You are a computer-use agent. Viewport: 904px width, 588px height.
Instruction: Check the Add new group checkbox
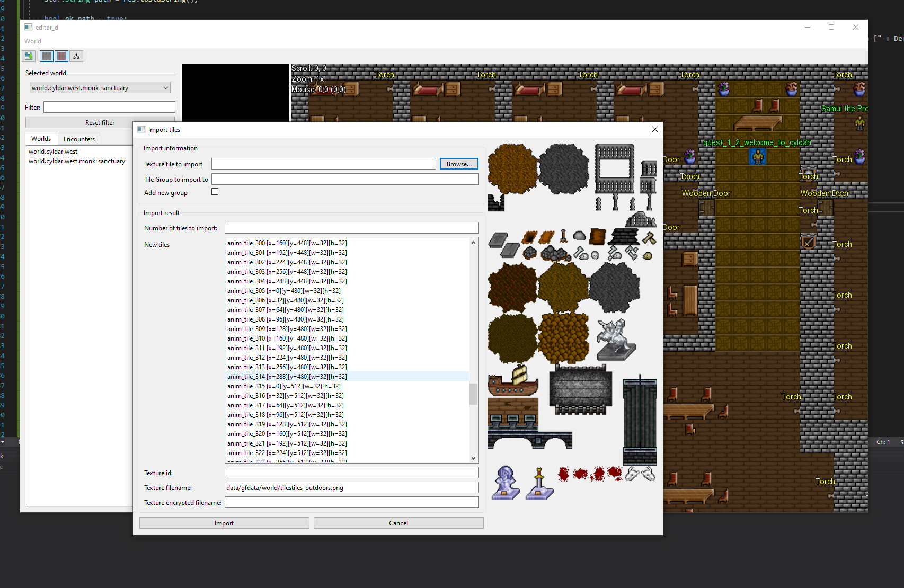click(x=215, y=192)
